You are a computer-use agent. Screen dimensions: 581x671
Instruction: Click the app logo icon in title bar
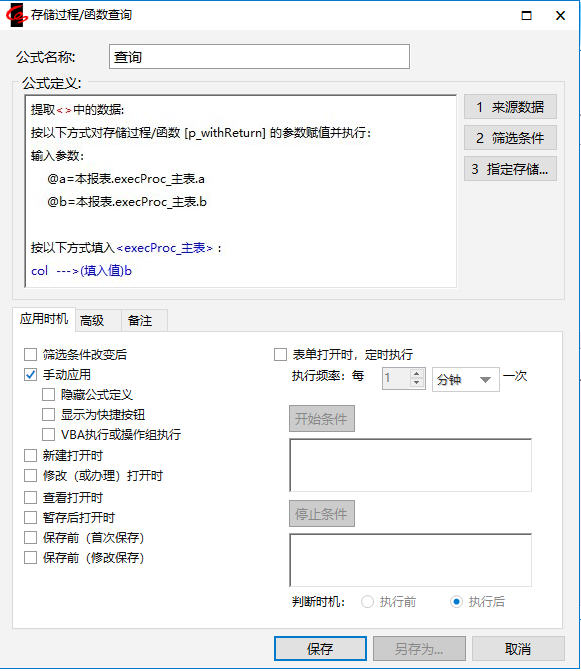click(x=16, y=15)
